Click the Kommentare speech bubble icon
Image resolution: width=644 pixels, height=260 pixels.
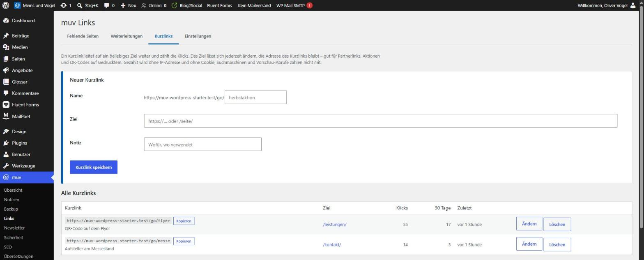click(x=6, y=93)
